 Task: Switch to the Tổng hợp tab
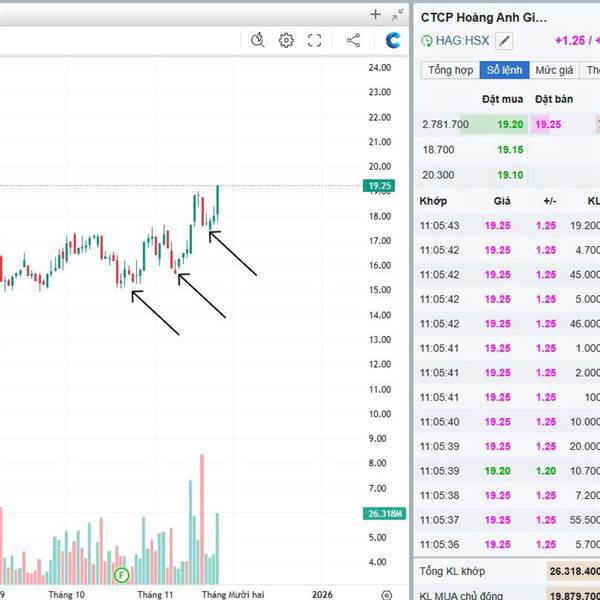coord(450,70)
